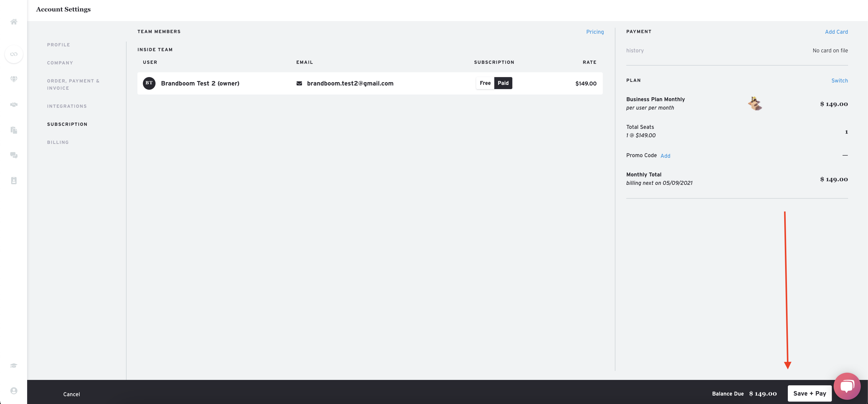Click the Business Plan illustration icon
Screen dimensions: 868x404
(x=755, y=103)
